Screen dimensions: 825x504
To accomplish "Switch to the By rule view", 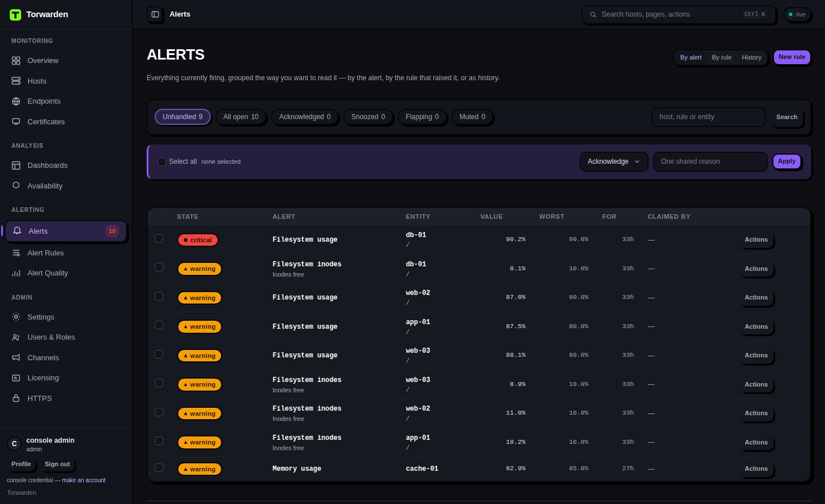I will point(722,57).
